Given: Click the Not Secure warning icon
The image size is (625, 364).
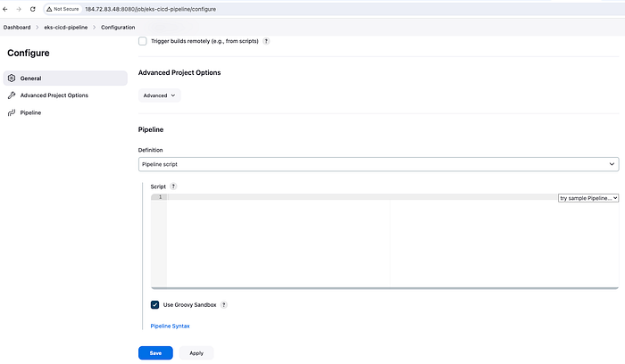Looking at the screenshot, I should pyautogui.click(x=49, y=9).
